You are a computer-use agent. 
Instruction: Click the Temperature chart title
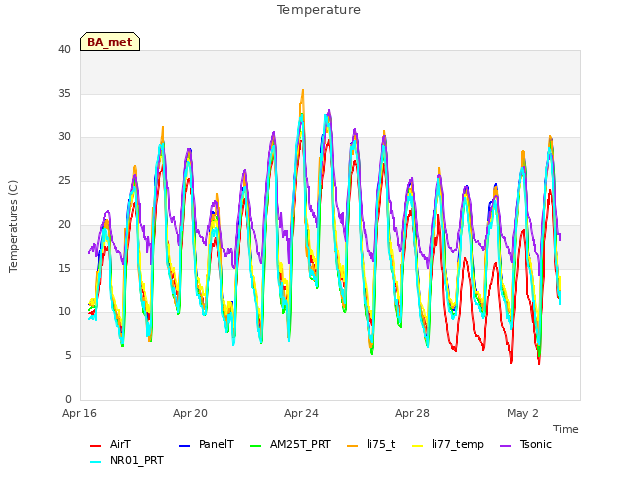(319, 10)
